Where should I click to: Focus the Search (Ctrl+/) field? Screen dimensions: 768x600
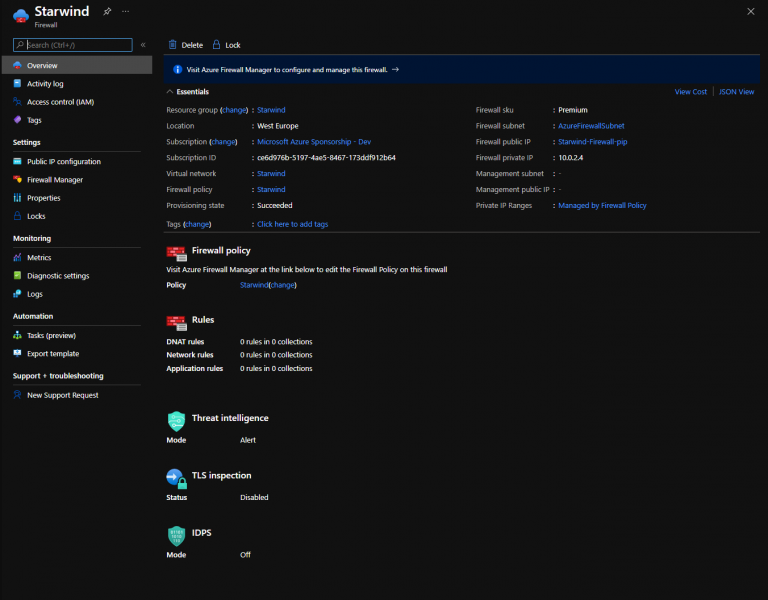[72, 45]
